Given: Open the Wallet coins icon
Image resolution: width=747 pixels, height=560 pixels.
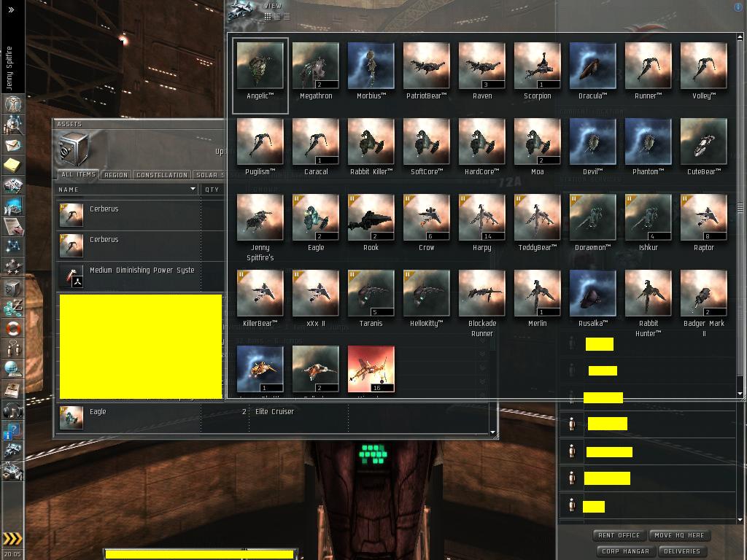Looking at the screenshot, I should click(x=13, y=308).
